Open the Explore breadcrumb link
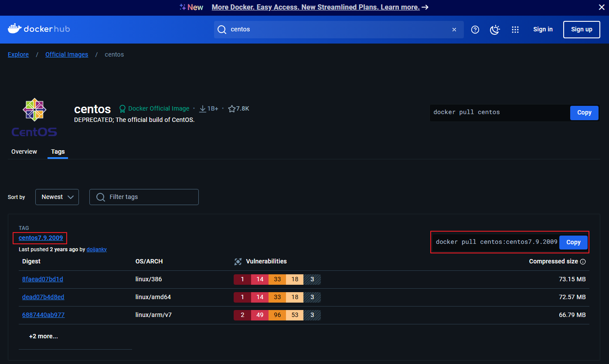The image size is (609, 364). click(18, 54)
